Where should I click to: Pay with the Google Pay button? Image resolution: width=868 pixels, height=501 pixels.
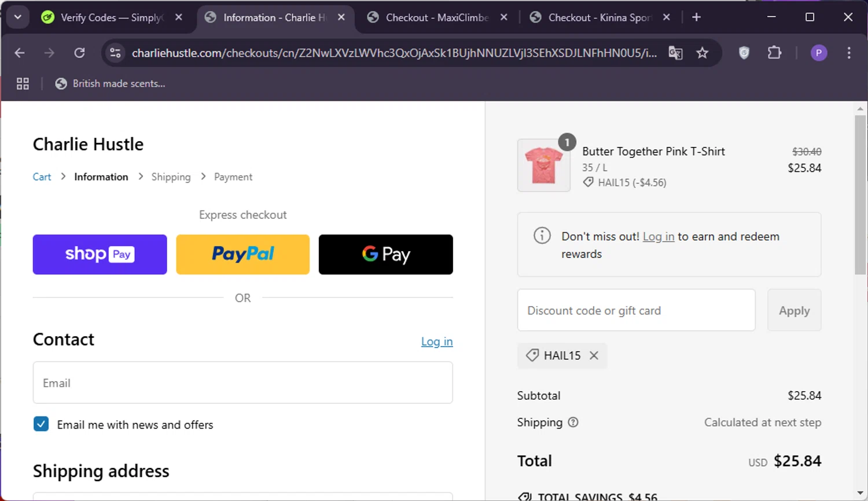[385, 255]
